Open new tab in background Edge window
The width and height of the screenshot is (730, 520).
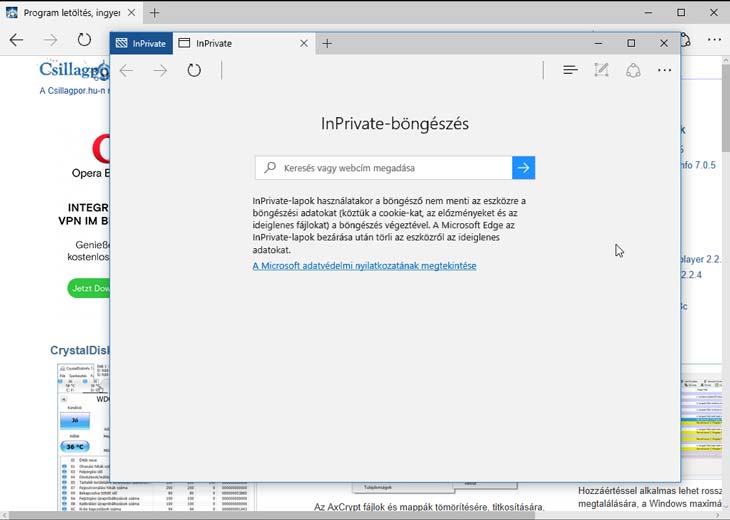click(x=154, y=13)
